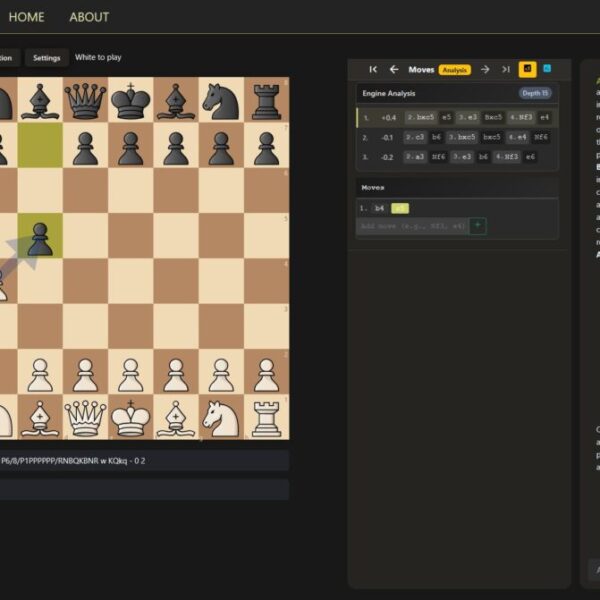Select the black queen piece

[85, 100]
